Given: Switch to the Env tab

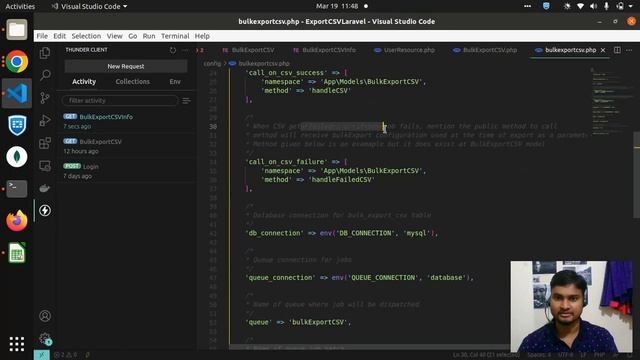Looking at the screenshot, I should 175,82.
